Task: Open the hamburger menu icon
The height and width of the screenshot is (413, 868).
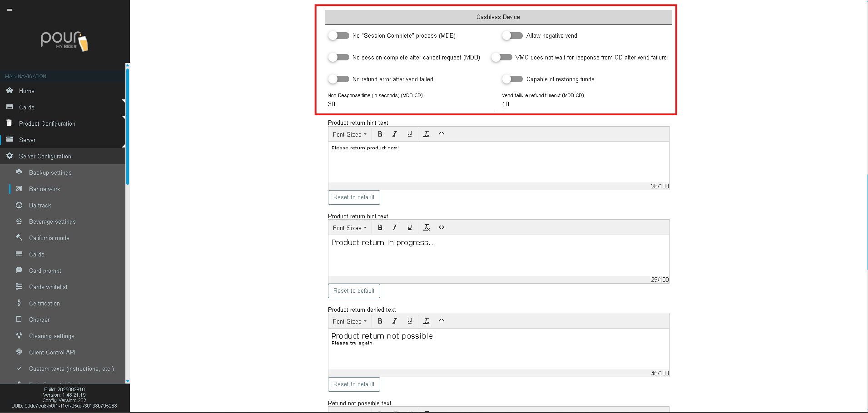Action: (x=10, y=9)
